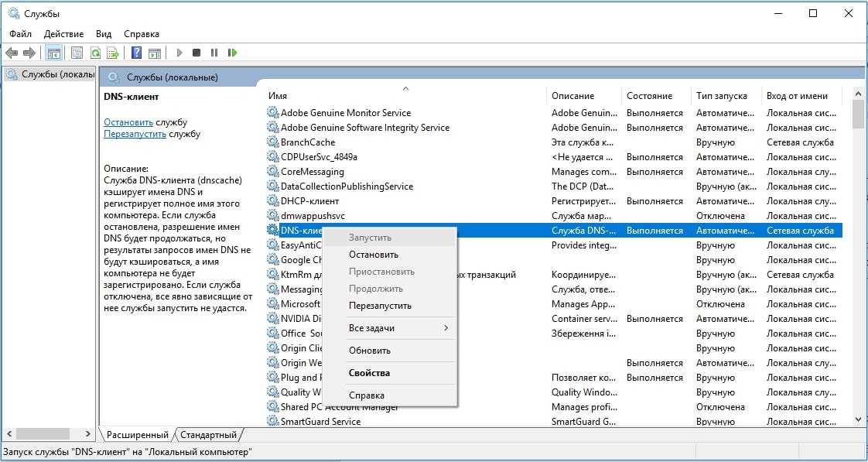Click the vertical scrollbar down arrow

pos(857,419)
